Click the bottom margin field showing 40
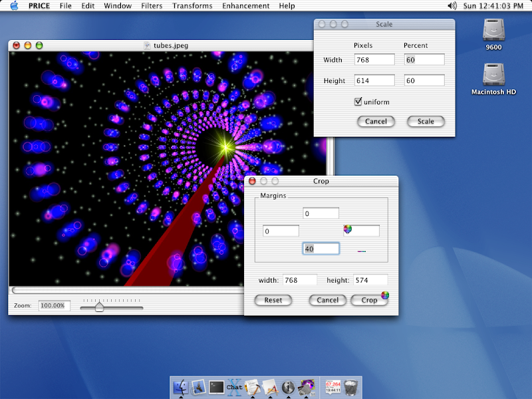This screenshot has width=532, height=399. pos(321,249)
